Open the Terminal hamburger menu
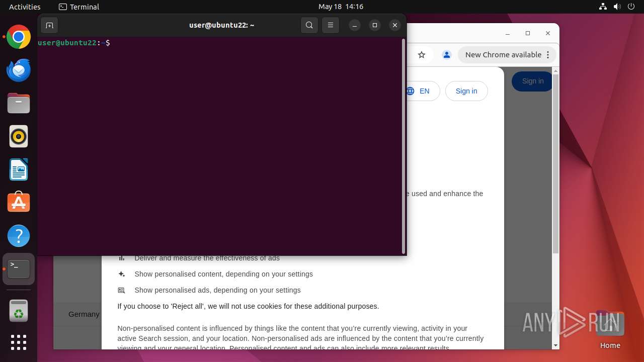 coord(331,25)
